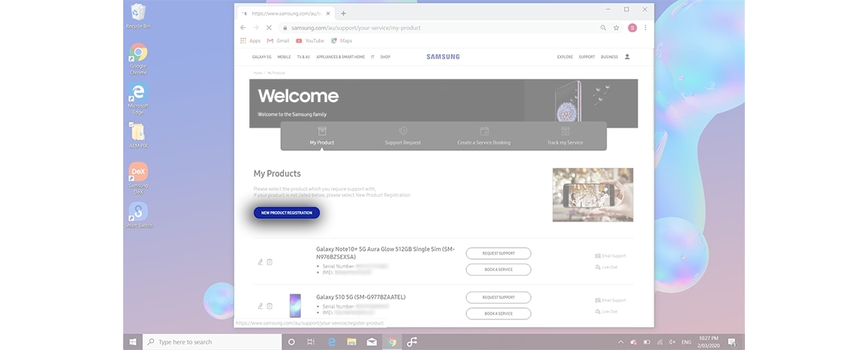Open Create a Service Booking tab

(x=484, y=136)
